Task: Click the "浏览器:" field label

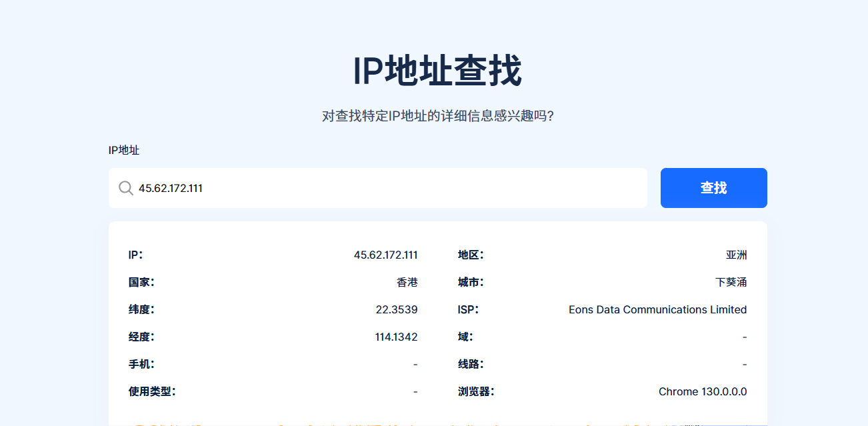Action: coord(476,391)
